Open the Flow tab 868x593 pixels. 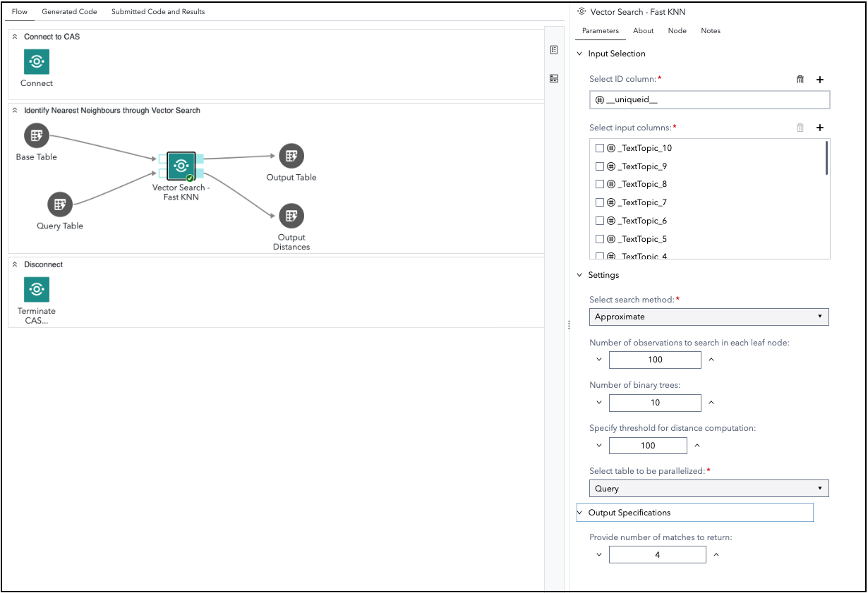(20, 12)
